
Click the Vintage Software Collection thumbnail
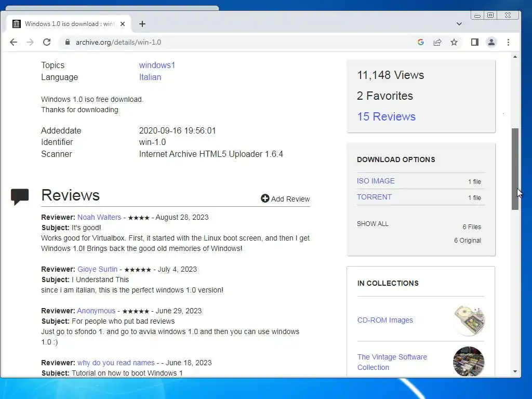469,362
